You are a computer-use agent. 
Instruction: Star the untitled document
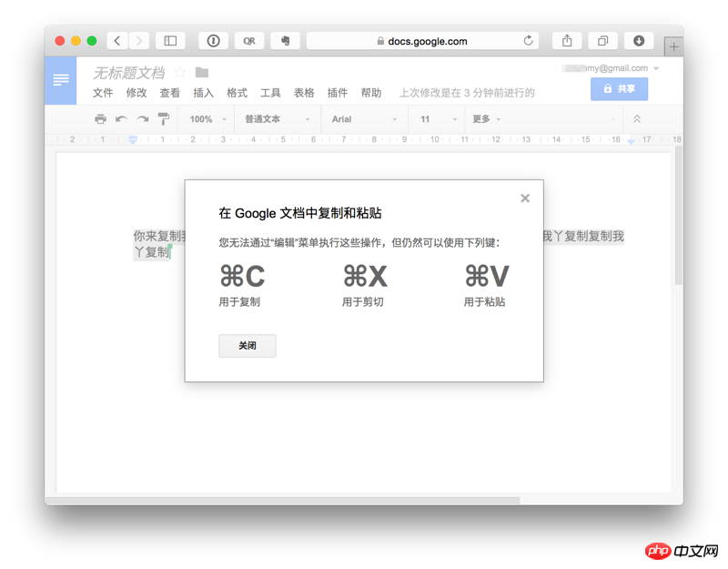pyautogui.click(x=179, y=73)
